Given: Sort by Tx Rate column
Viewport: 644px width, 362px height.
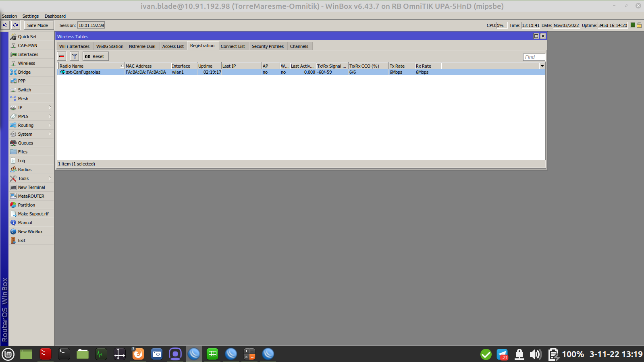Looking at the screenshot, I should point(401,66).
